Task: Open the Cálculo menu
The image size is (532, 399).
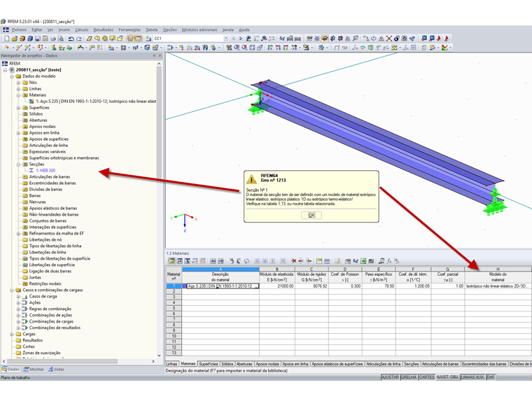Action: [x=81, y=30]
